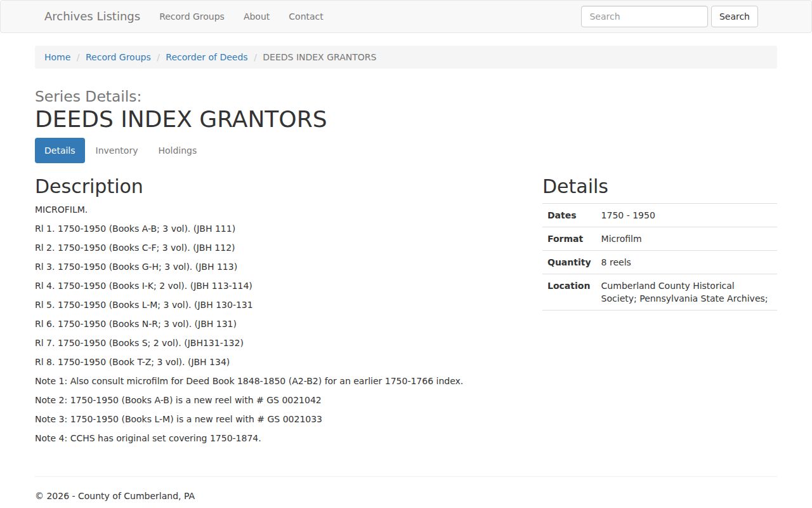Open the Archives Listings brand link
Screen dimensions: 812x508
pyautogui.click(x=92, y=17)
